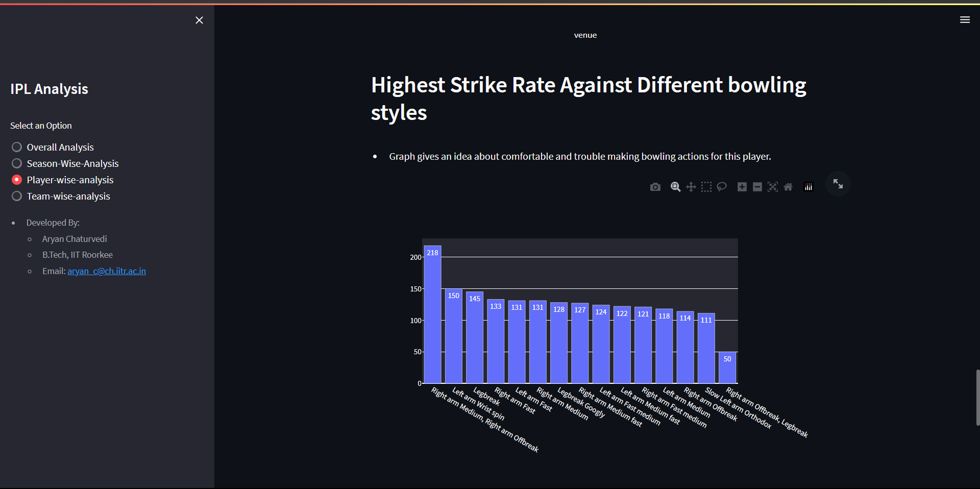
Task: Open plot in Plotly Chart Studio
Action: [808, 187]
